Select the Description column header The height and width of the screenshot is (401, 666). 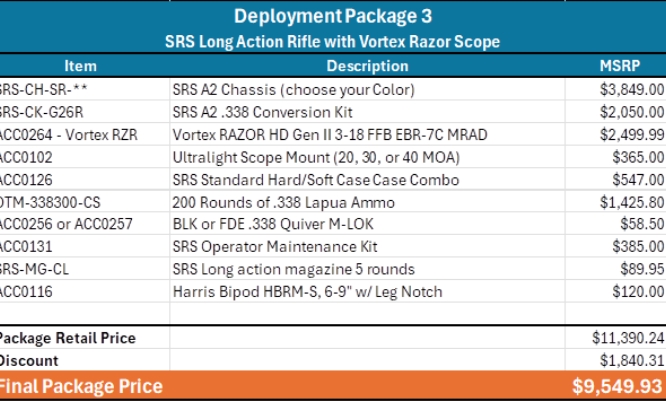tap(367, 66)
